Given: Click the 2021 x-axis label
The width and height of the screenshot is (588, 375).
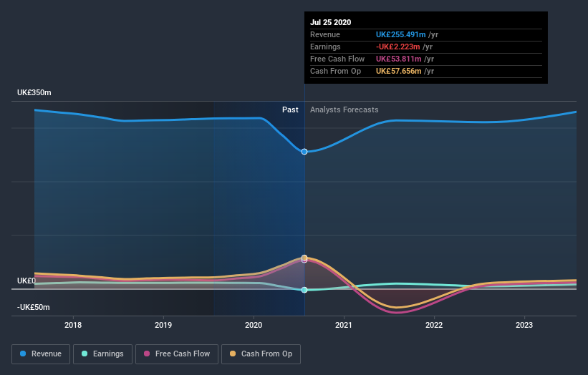Looking at the screenshot, I should [x=344, y=325].
